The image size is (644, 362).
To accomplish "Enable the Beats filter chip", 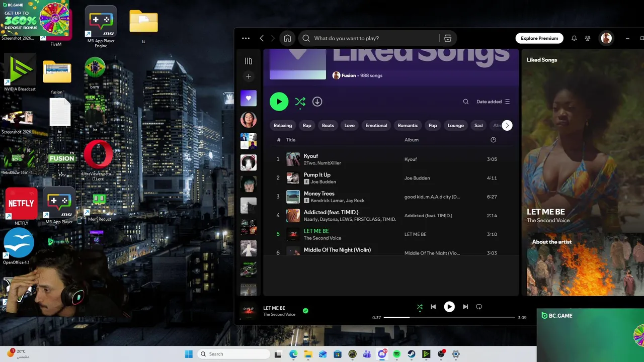I will click(328, 125).
